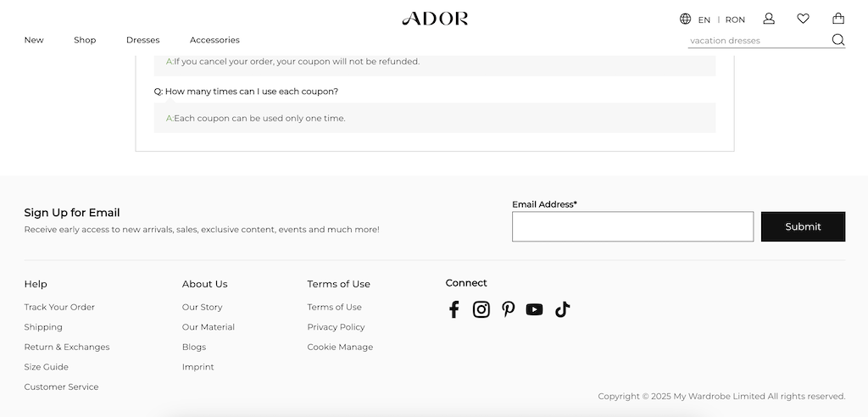The height and width of the screenshot is (417, 868).
Task: Click the vacation dresses search box
Action: [x=759, y=41]
